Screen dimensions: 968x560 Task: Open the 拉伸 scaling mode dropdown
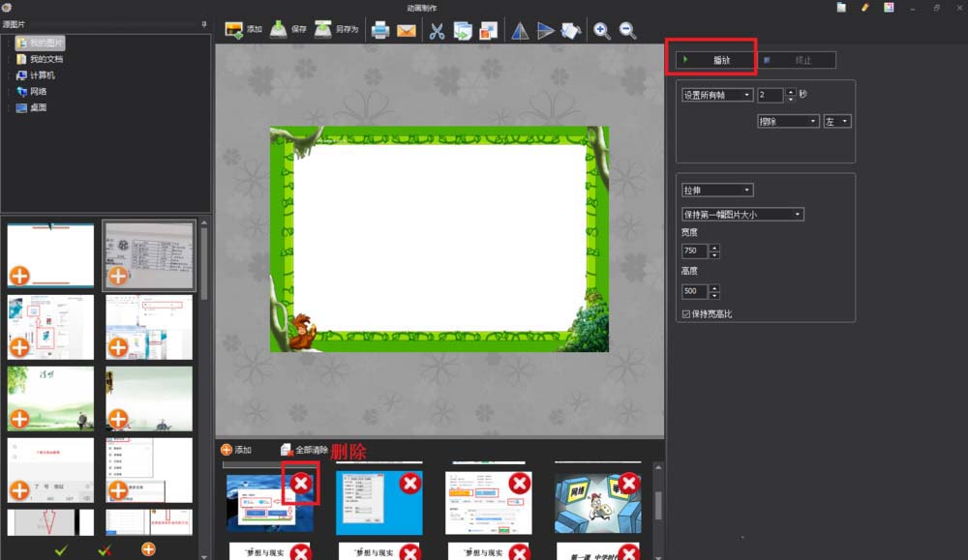tap(717, 190)
